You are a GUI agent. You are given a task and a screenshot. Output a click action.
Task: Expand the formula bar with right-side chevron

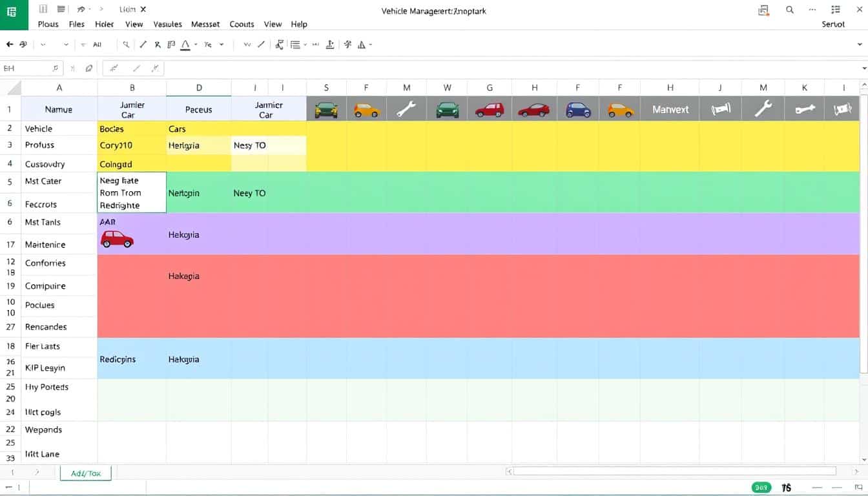[x=864, y=68]
